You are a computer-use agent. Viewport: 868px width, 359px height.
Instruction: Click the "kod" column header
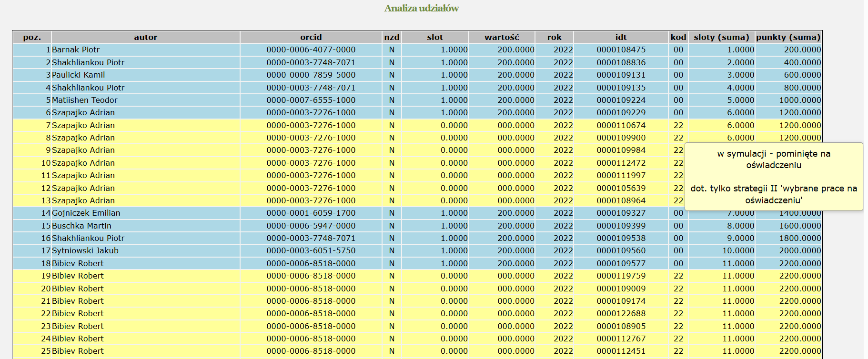pos(678,37)
